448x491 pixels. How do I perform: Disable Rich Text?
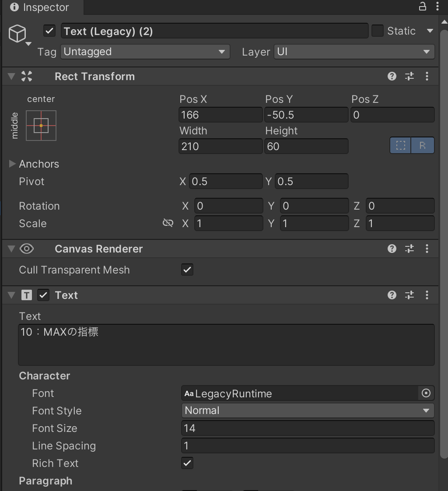(187, 463)
